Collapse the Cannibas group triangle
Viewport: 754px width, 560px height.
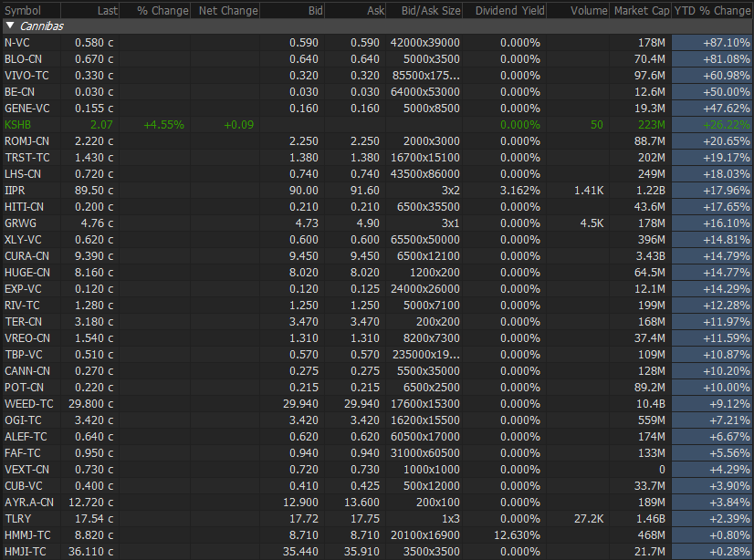(x=10, y=26)
